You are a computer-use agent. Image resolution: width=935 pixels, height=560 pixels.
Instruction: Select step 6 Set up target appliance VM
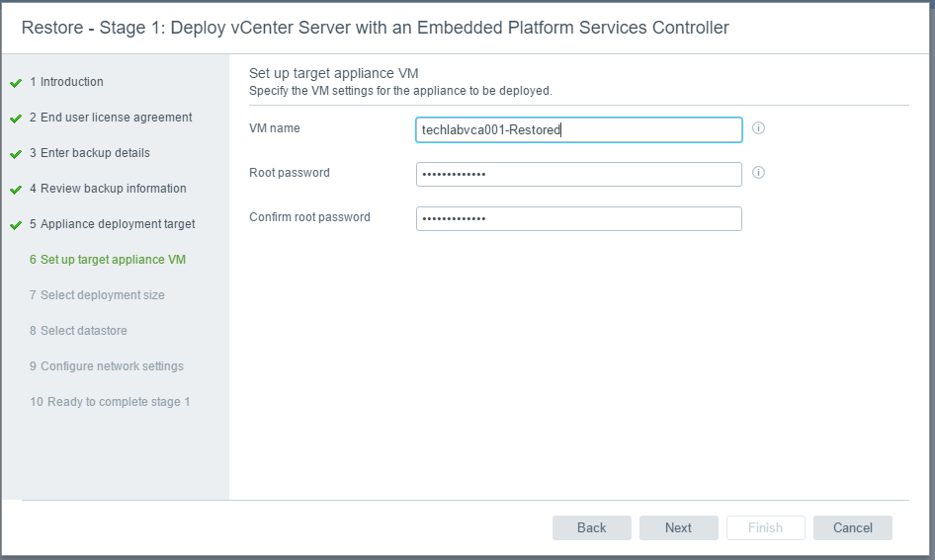click(x=108, y=260)
